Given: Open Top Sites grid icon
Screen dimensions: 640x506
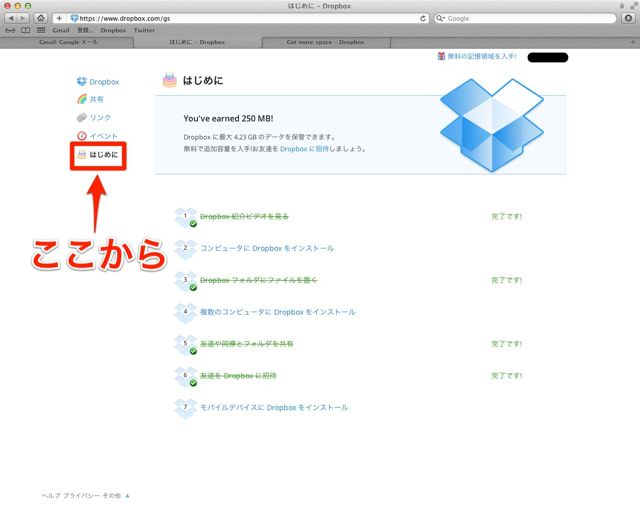Looking at the screenshot, I should pos(41,30).
